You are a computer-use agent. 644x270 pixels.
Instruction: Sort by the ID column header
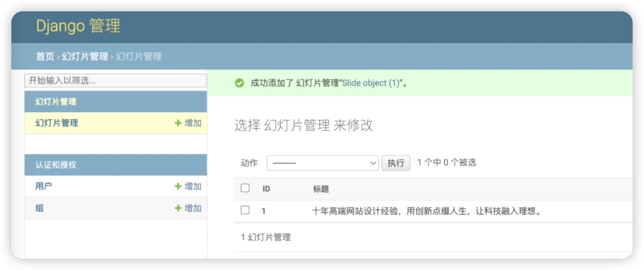(266, 189)
